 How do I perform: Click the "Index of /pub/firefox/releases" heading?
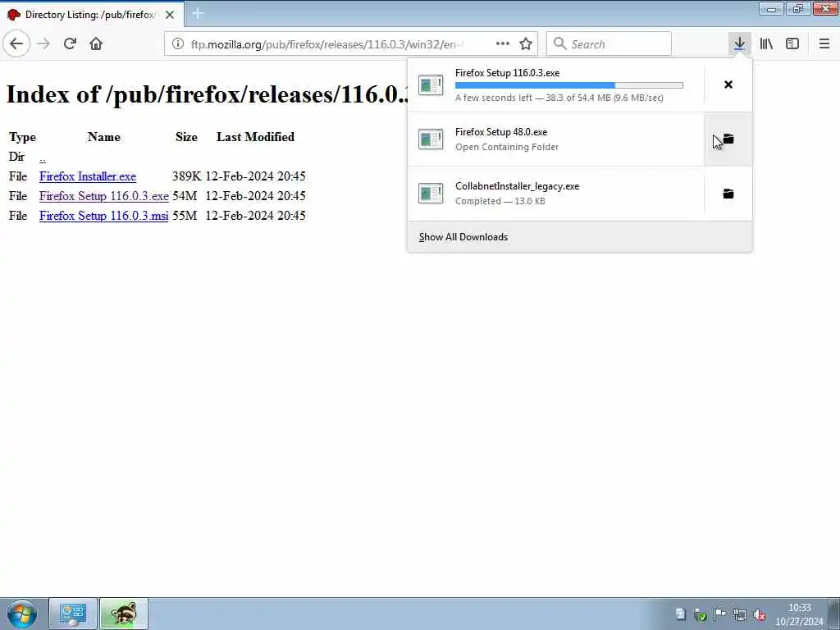pyautogui.click(x=208, y=94)
